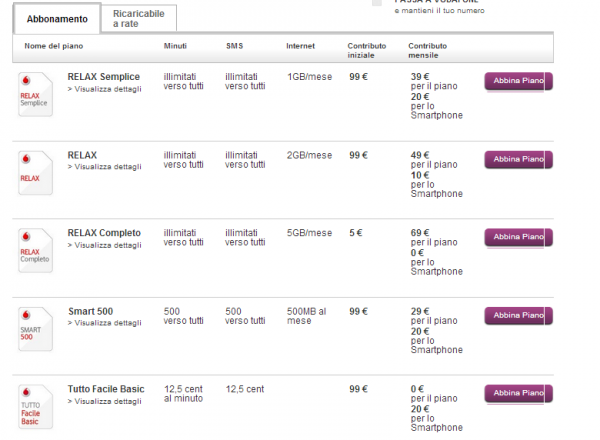Viewport: 600px width, 440px height.
Task: Open Visualizza dettagli for Smart 500
Action: (104, 323)
